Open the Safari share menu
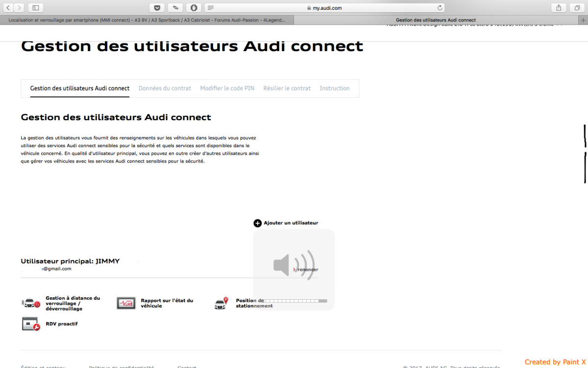Screen dimensions: 588x368 point(559,7)
